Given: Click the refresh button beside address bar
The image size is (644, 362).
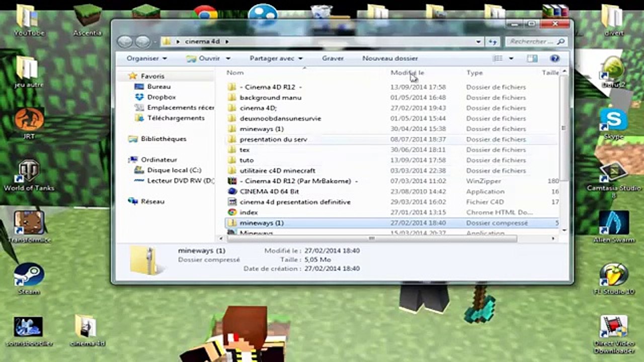Looking at the screenshot, I should [493, 42].
